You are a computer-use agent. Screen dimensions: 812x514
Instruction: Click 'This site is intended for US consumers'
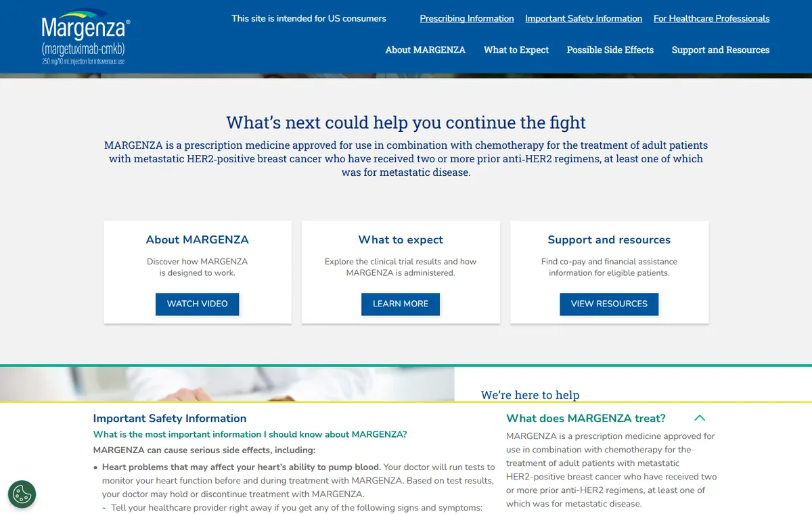[x=309, y=19]
